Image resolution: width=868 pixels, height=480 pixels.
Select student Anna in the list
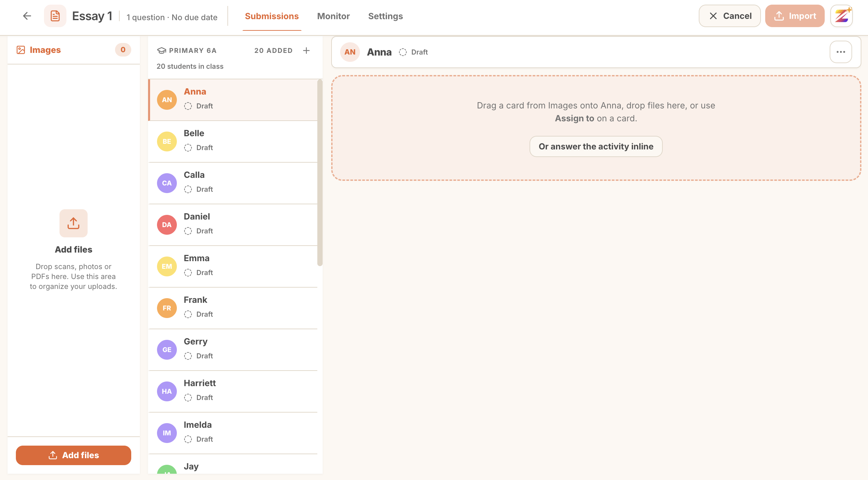click(233, 100)
